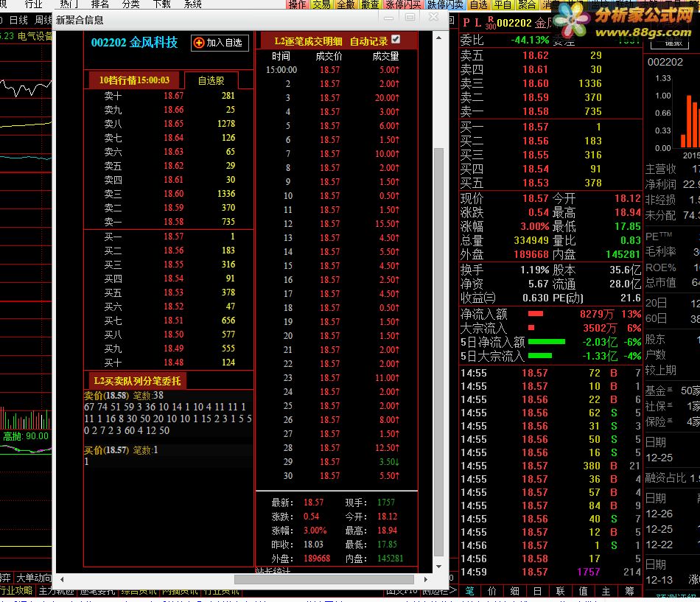Select the 周线 weekly chart period
The height and width of the screenshot is (602, 700).
(x=43, y=20)
